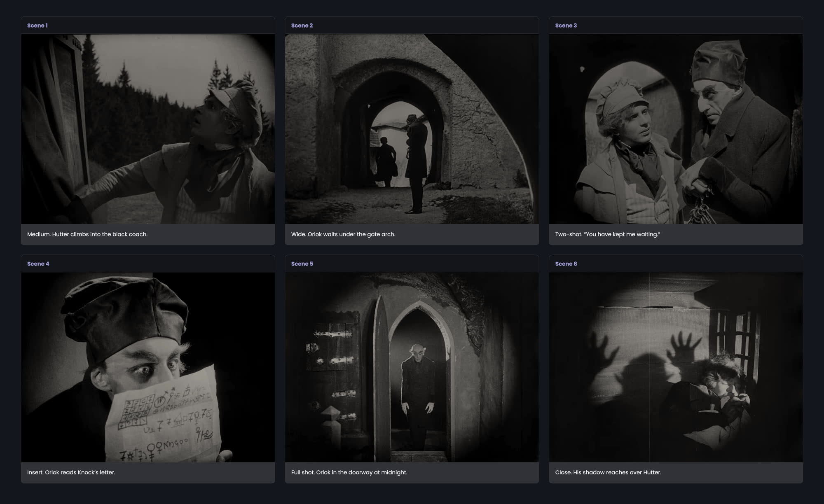Click the "Scene 1" header label

pos(37,26)
